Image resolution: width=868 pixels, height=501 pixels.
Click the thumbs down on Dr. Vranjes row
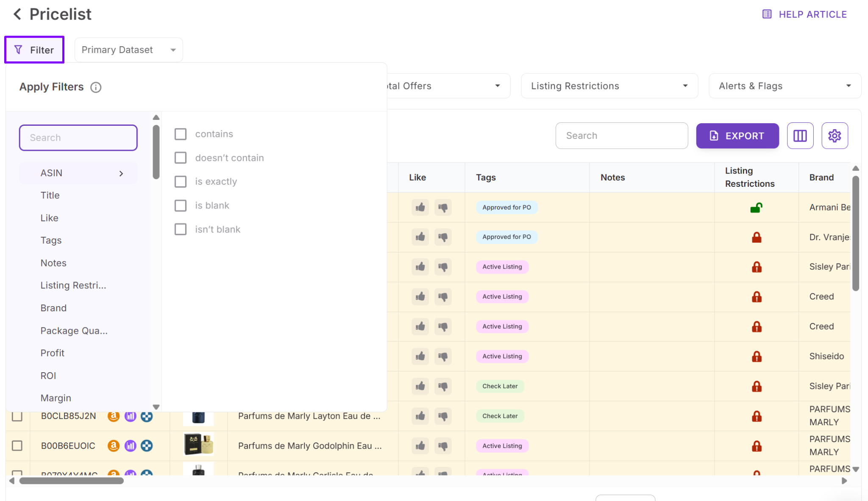click(443, 237)
